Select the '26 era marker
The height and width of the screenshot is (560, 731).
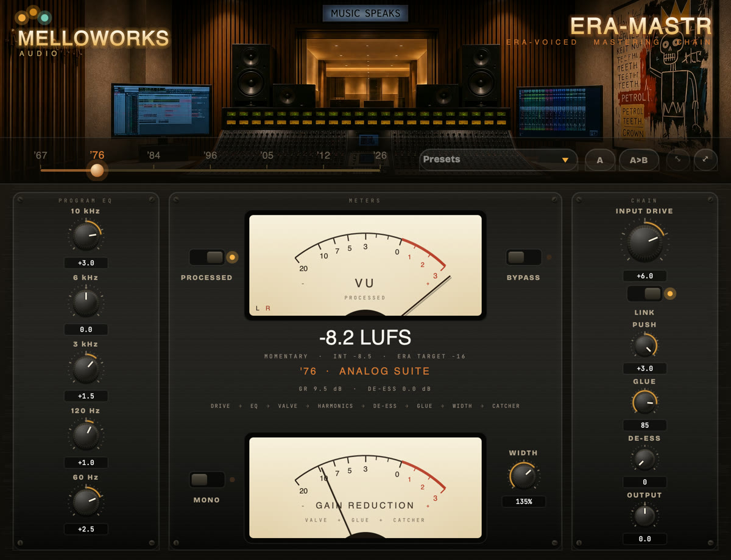(x=380, y=155)
